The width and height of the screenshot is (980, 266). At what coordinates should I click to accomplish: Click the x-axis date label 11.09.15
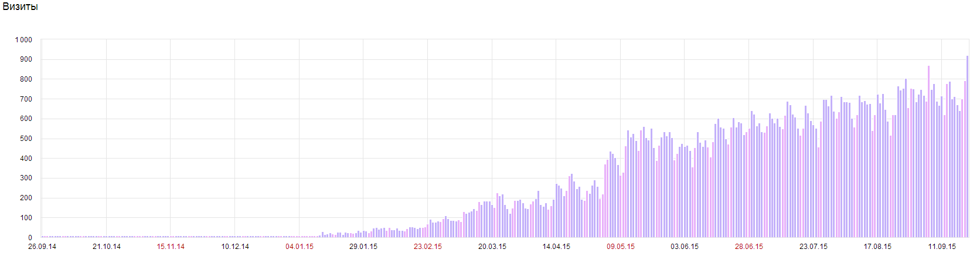(x=942, y=247)
